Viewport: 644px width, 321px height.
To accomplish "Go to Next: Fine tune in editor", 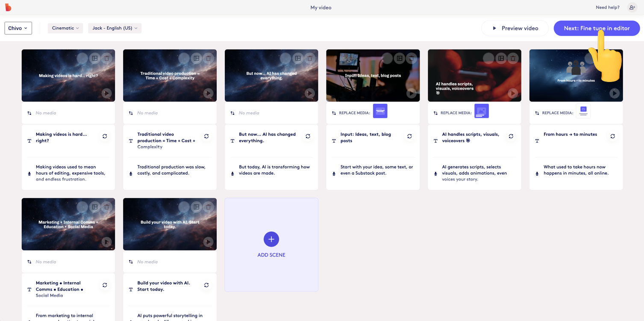I will [597, 28].
